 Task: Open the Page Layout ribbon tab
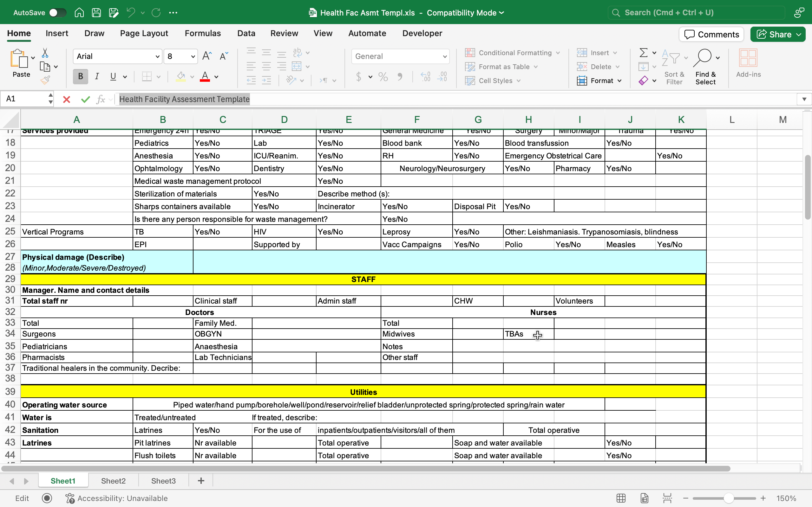click(144, 33)
